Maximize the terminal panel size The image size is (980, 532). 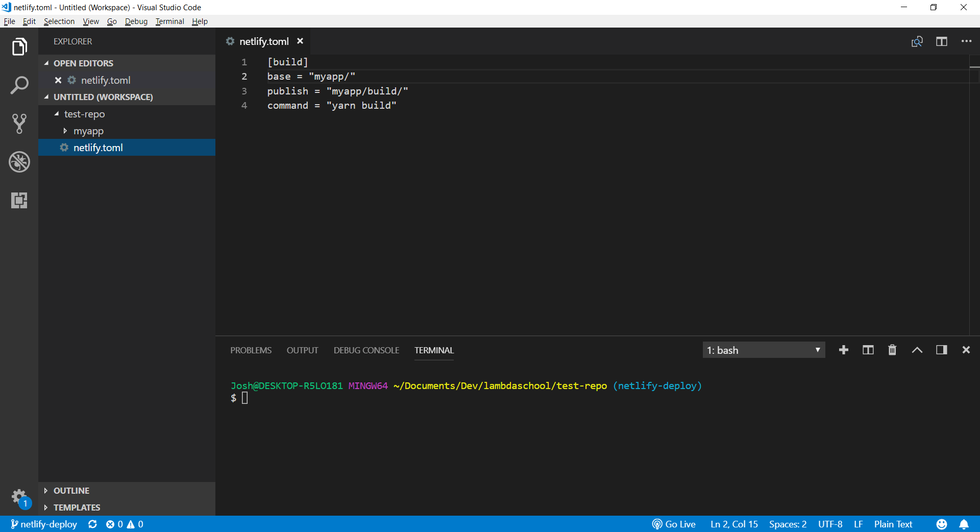(x=917, y=350)
